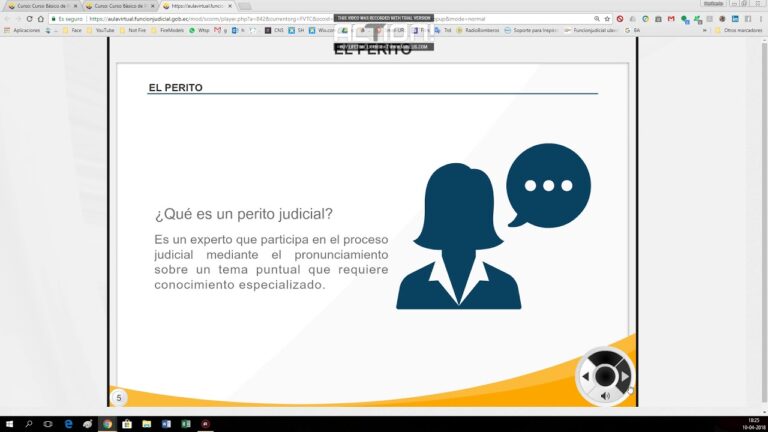Screen dimensions: 768x432
Task: Go forward in browser history
Action: (x=18, y=19)
